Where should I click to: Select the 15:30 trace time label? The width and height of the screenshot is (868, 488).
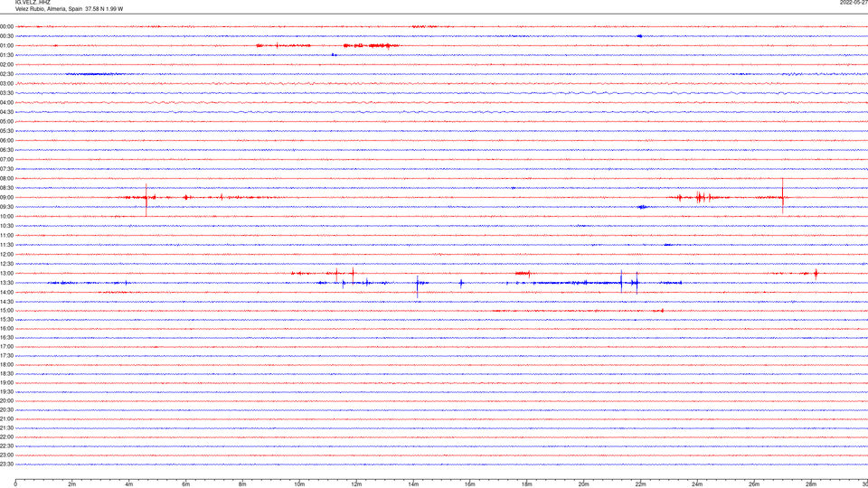tap(6, 320)
